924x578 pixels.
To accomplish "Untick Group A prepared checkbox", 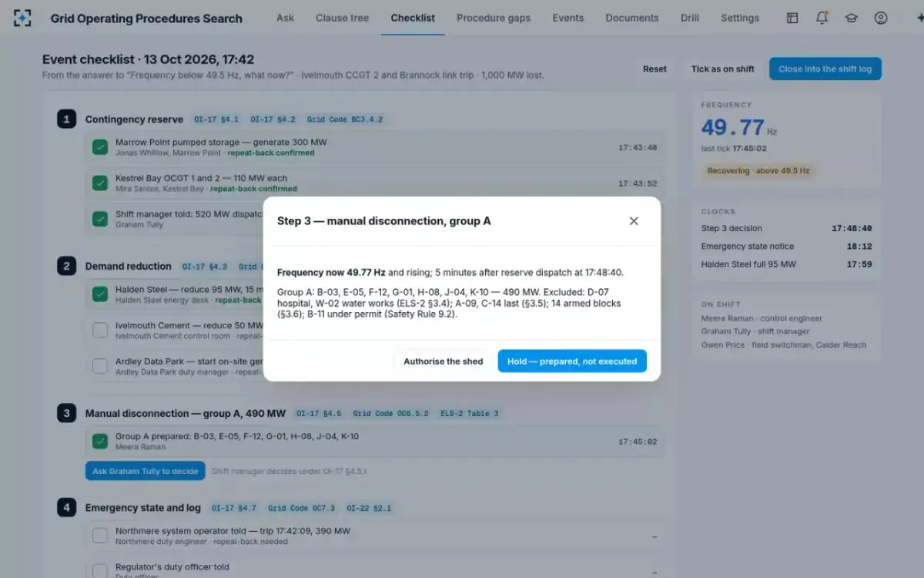I will [x=100, y=442].
